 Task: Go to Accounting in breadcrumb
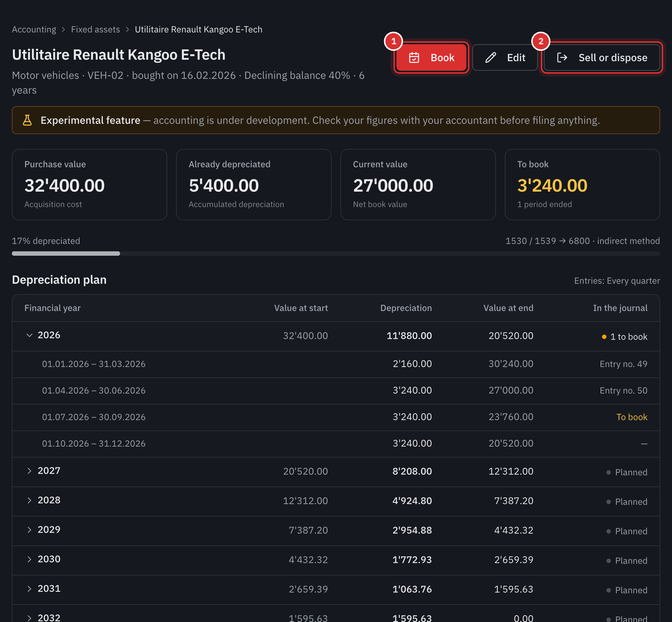pyautogui.click(x=34, y=29)
